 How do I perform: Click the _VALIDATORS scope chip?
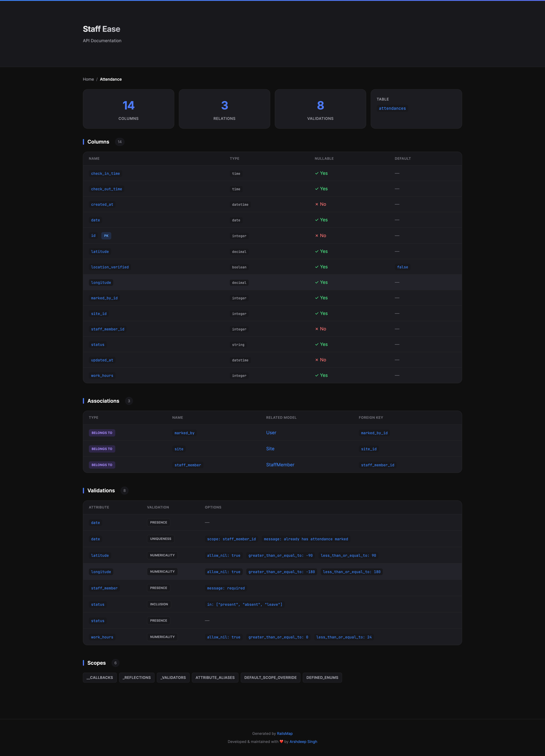pos(173,677)
